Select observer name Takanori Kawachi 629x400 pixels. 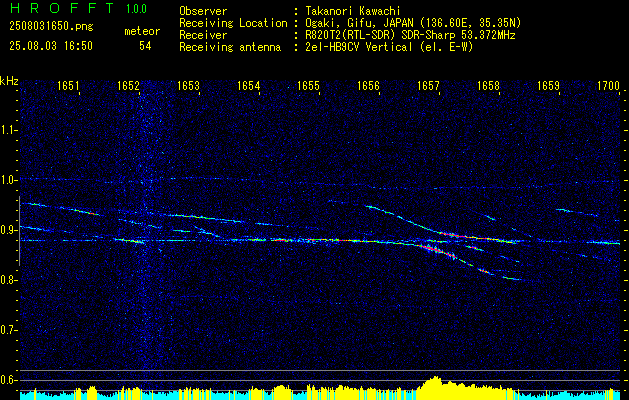(353, 11)
